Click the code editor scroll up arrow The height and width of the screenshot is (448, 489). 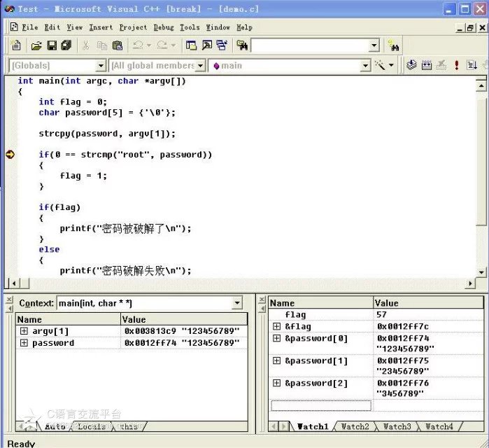[x=481, y=85]
